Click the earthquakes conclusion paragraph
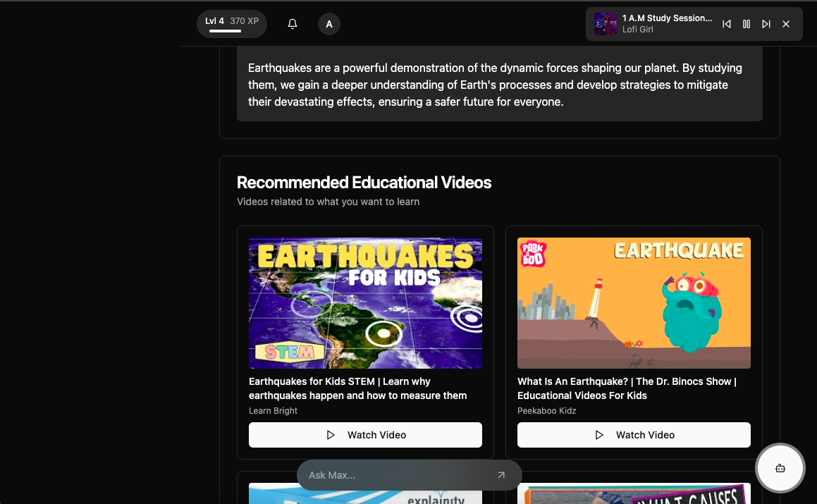Image resolution: width=817 pixels, height=504 pixels. coord(495,85)
